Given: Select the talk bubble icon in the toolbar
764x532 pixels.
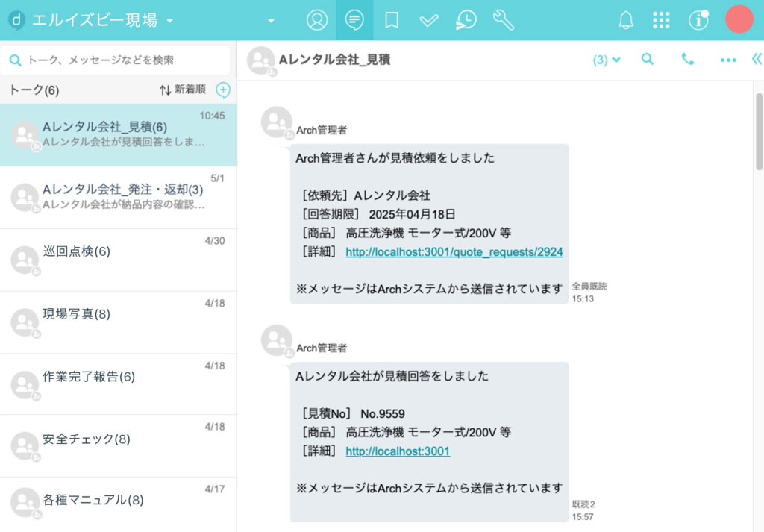Looking at the screenshot, I should [354, 20].
